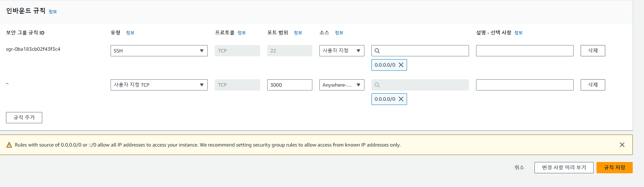The height and width of the screenshot is (187, 644).
Task: Open the 정보 link beside 유형
Action: 130,33
